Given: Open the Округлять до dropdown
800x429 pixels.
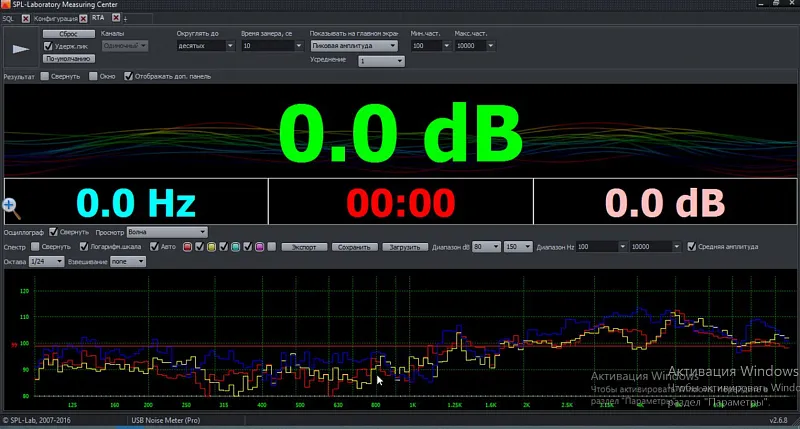Looking at the screenshot, I should [205, 46].
